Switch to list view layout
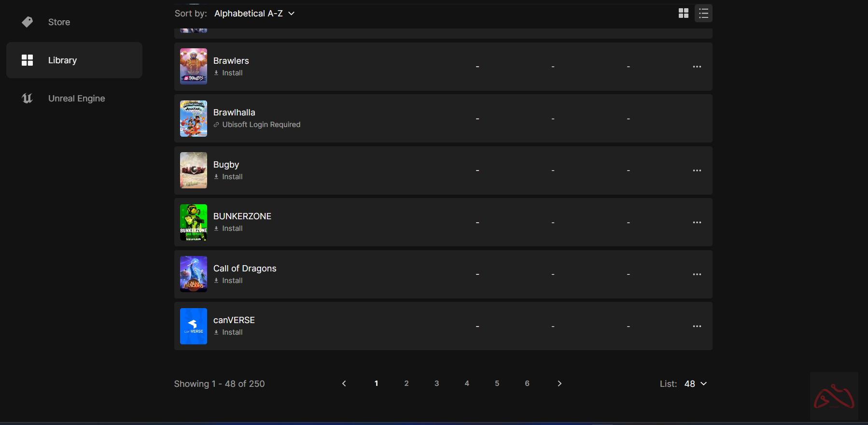The height and width of the screenshot is (425, 868). (x=703, y=14)
